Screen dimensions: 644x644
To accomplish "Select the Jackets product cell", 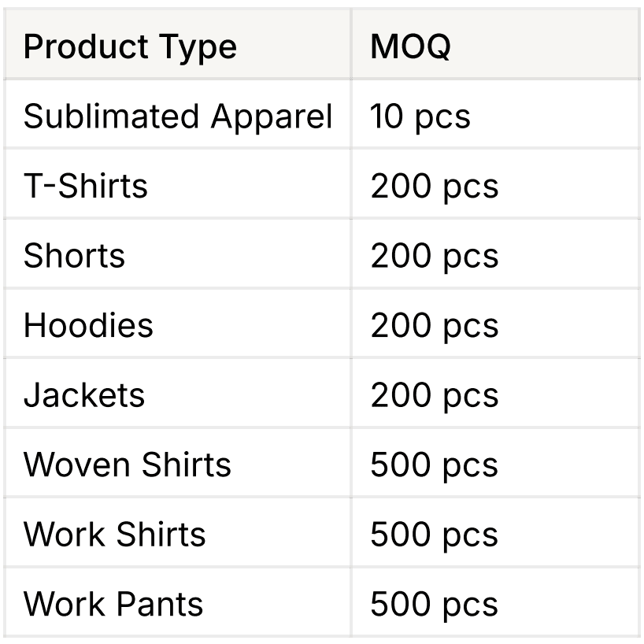I will point(84,395).
